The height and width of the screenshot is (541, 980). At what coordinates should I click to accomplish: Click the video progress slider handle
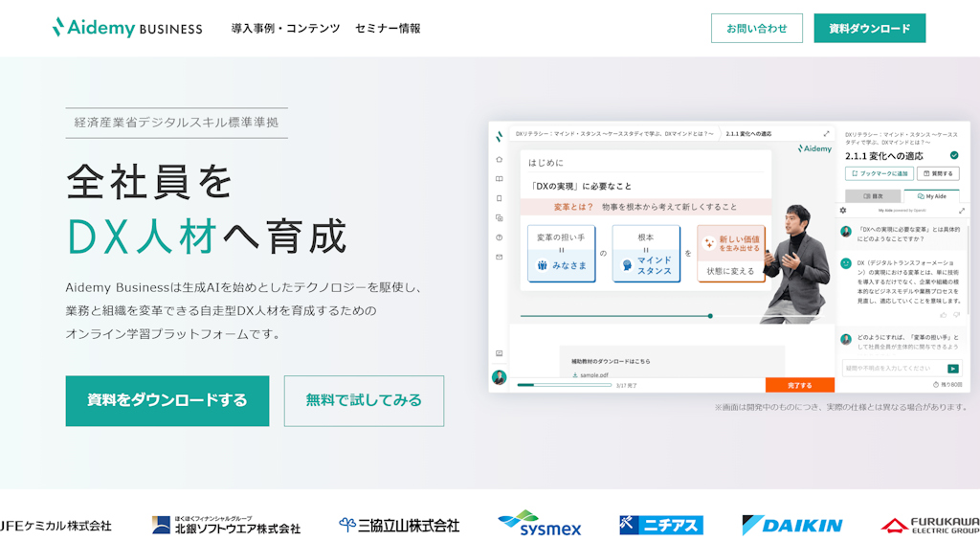(710, 315)
